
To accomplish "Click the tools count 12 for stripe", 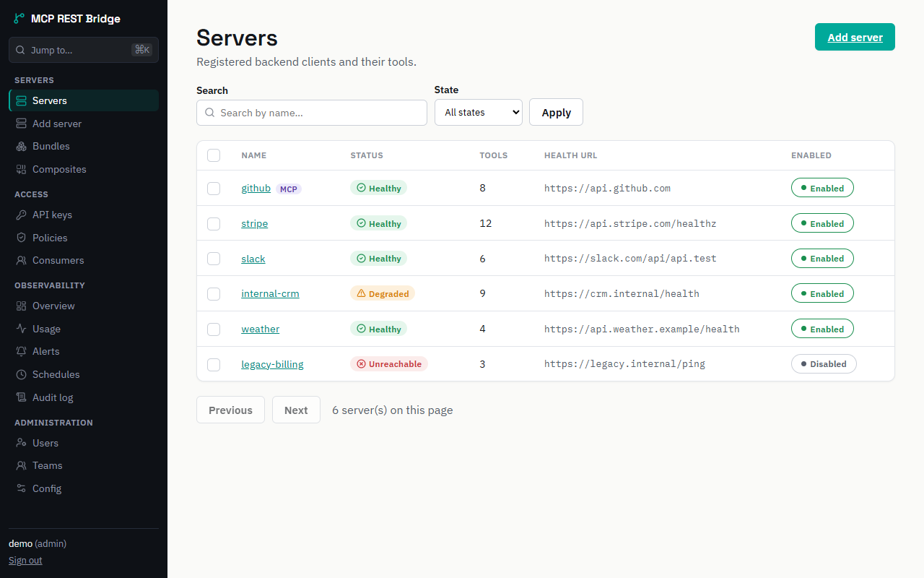I will click(x=485, y=223).
